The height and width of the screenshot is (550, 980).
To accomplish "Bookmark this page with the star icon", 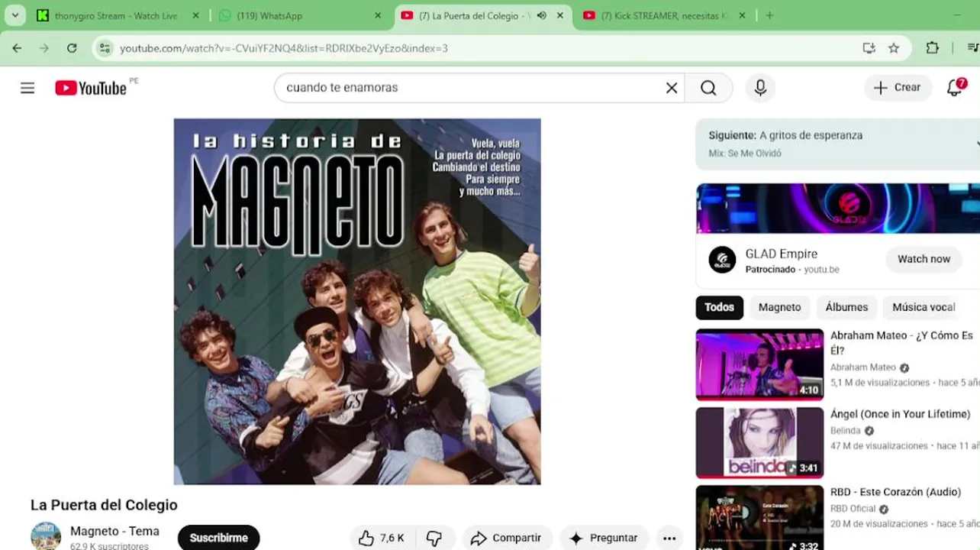I will (x=894, y=48).
